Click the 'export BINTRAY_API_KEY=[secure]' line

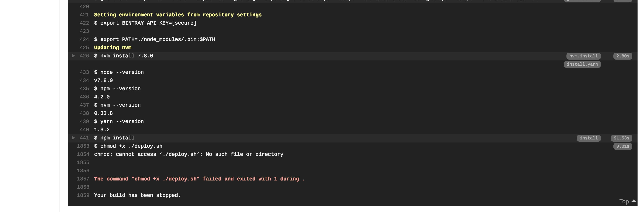point(145,23)
